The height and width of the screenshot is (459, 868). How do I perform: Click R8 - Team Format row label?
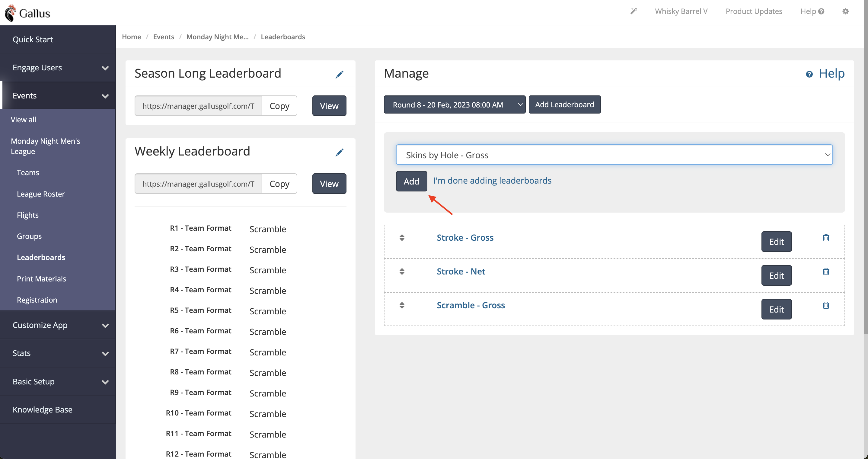[200, 372]
